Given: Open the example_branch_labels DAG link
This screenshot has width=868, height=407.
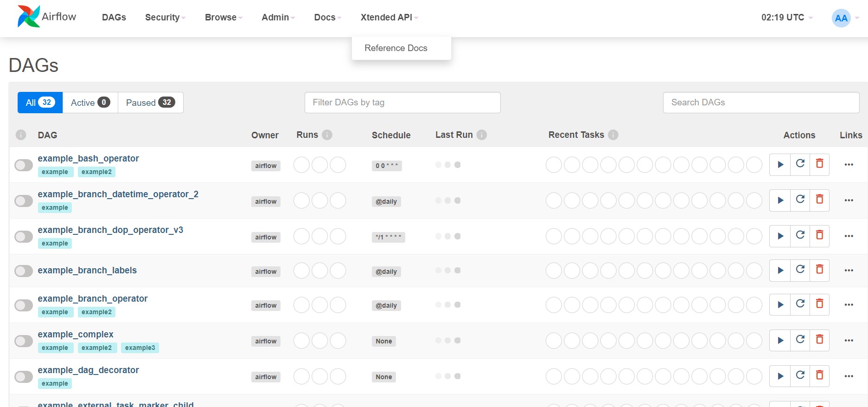Looking at the screenshot, I should 87,270.
